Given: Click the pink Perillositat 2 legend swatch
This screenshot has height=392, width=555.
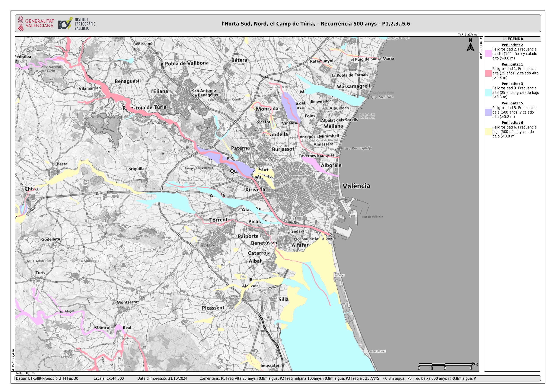Looking at the screenshot, I should (x=488, y=54).
